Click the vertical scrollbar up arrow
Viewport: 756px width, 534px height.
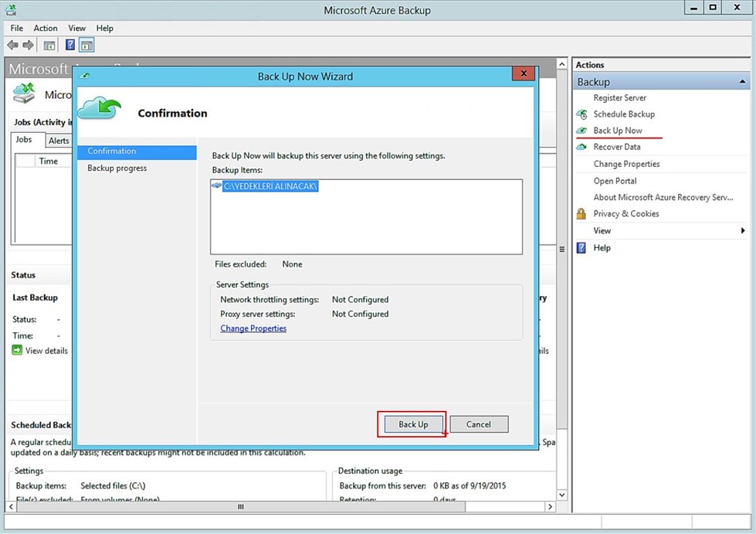click(x=561, y=64)
